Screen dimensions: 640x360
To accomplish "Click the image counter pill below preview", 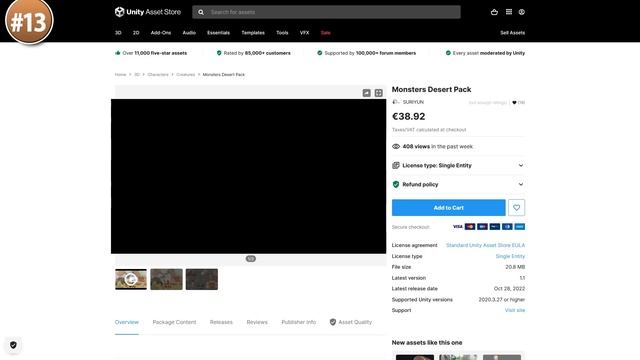I will click(x=251, y=259).
